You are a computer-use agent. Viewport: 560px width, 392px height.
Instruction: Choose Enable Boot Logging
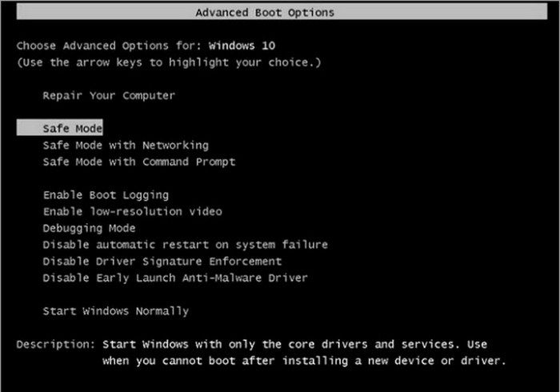point(106,195)
